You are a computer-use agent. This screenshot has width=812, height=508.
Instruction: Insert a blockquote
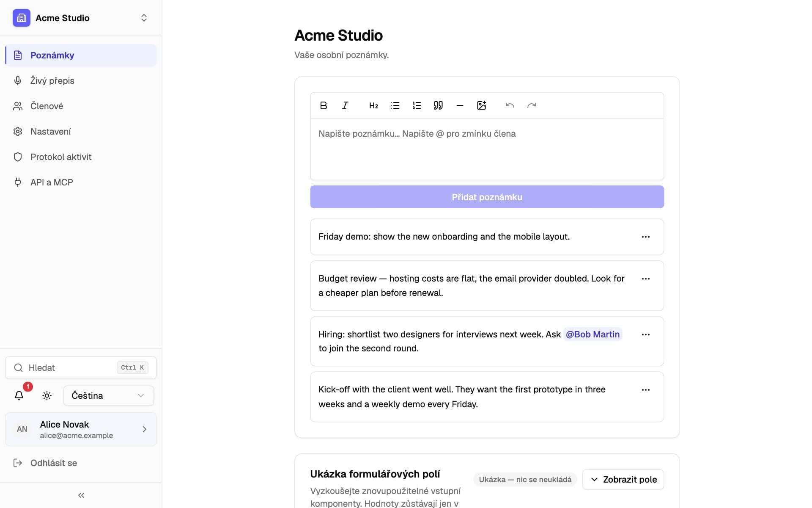pos(438,105)
